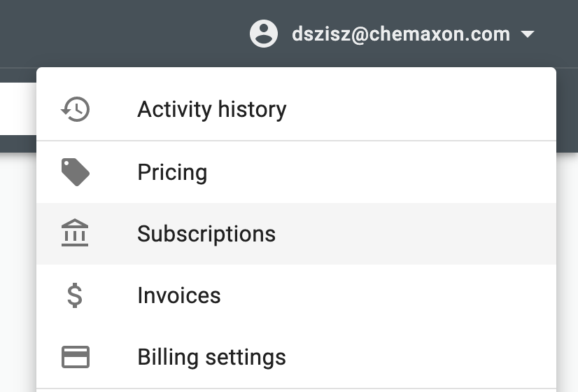Open the Invoices menu item
Image resolution: width=578 pixels, height=392 pixels.
click(179, 295)
